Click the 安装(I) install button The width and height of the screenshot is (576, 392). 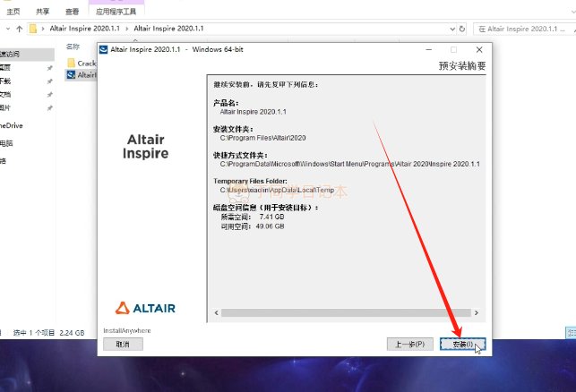[462, 345]
